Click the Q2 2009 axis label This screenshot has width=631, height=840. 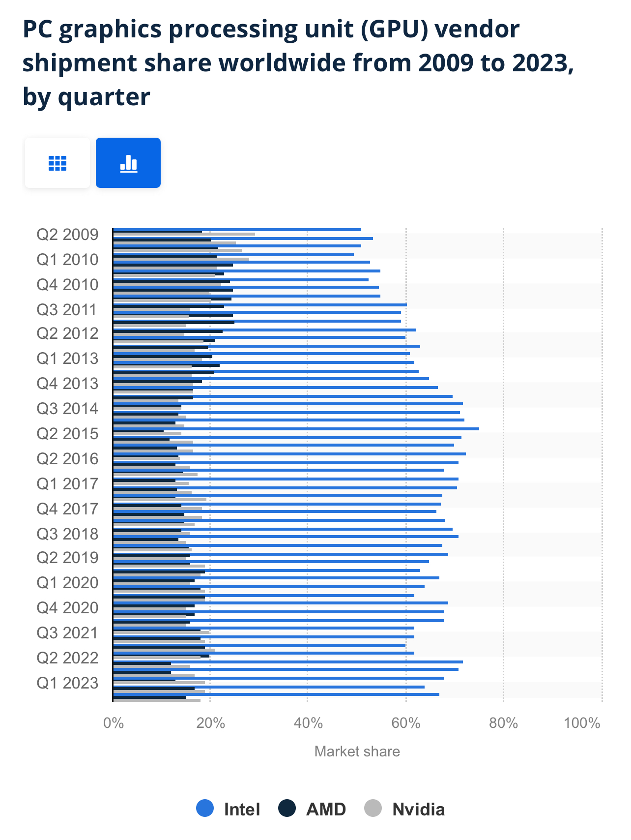67,235
